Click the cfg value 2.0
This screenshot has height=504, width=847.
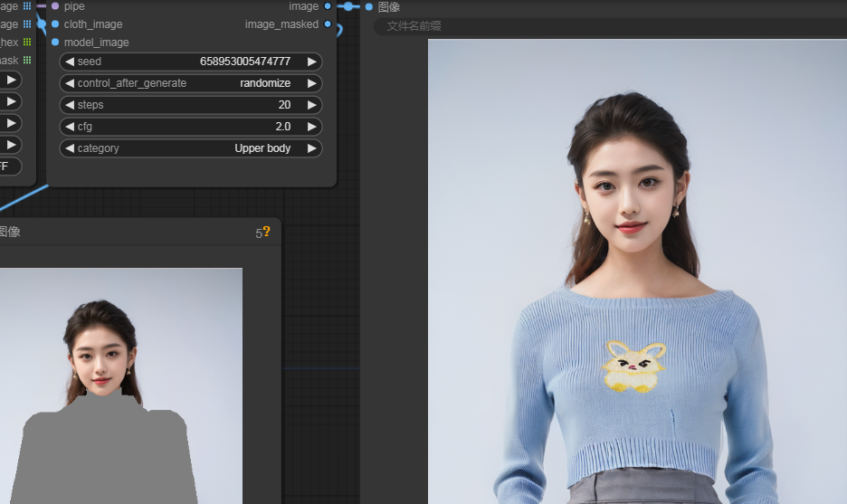[x=283, y=127]
